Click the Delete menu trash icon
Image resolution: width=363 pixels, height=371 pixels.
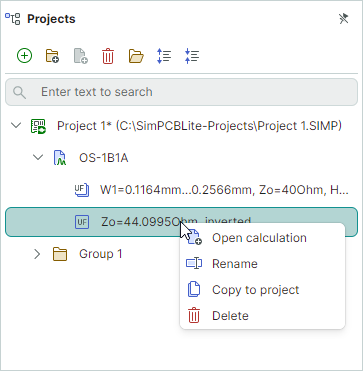pos(194,315)
